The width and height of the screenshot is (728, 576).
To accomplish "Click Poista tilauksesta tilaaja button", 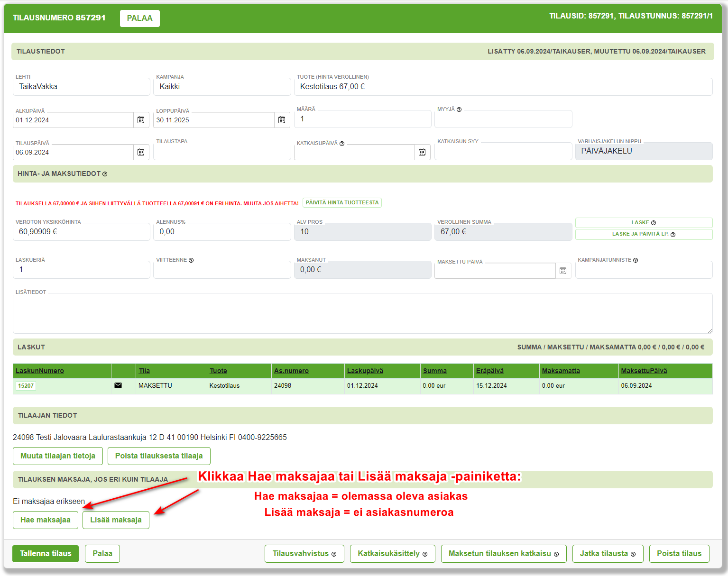I will pos(159,456).
